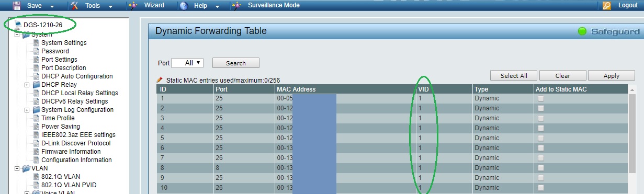Click the Dynamic Forwarding Table title
The image size is (644, 194).
pyautogui.click(x=211, y=31)
